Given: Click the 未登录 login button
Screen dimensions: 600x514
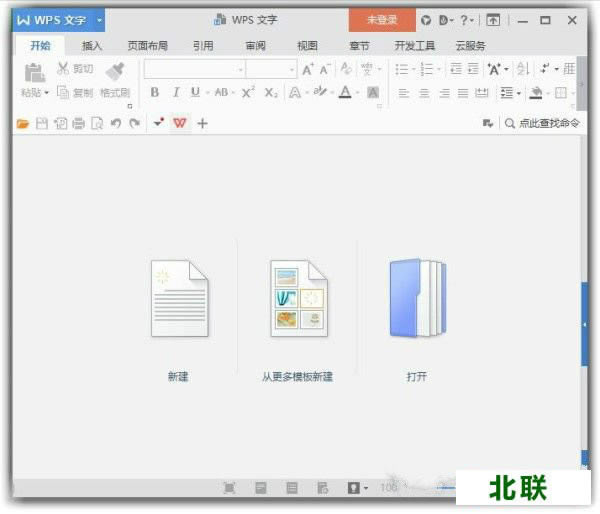Looking at the screenshot, I should (x=382, y=20).
